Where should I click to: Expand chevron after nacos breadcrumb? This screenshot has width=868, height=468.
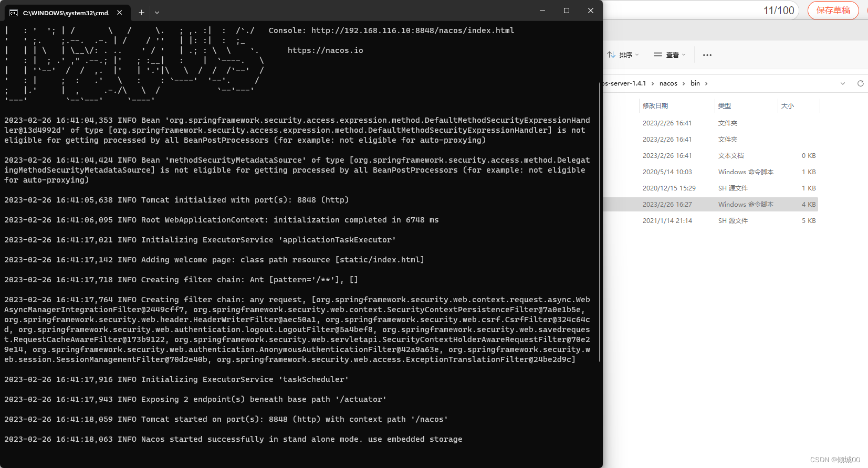pos(684,83)
